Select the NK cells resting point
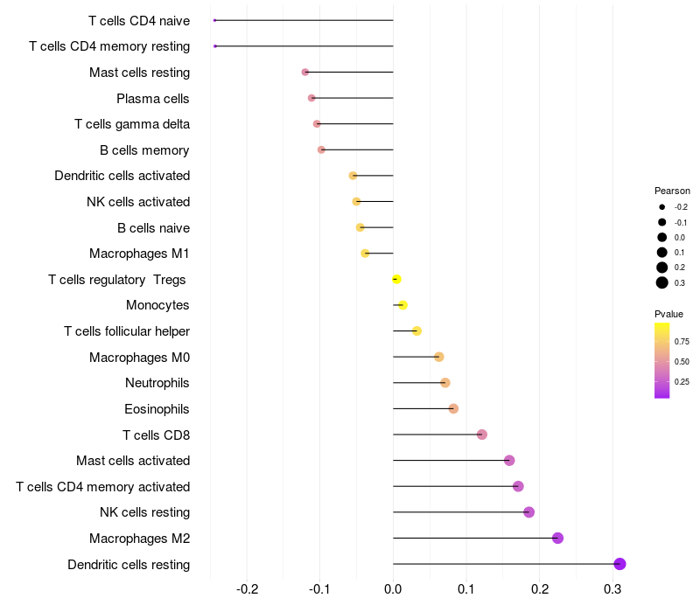Screen dimensions: 700x612 (529, 512)
